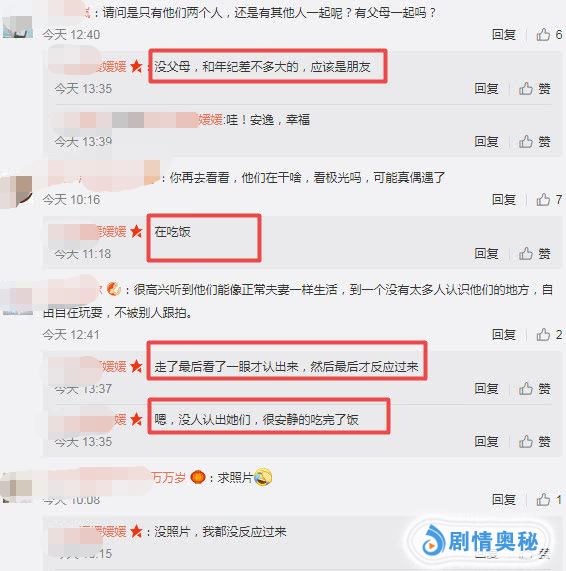Reply to the 在吃饭 comment at 11:18
Image resolution: width=566 pixels, height=571 pixels.
point(486,253)
